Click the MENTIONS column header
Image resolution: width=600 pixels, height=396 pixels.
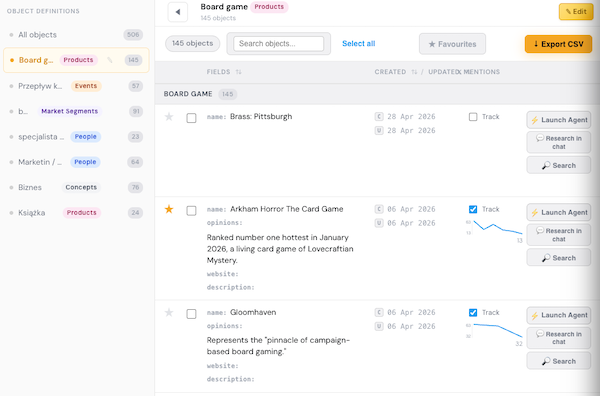coord(481,72)
